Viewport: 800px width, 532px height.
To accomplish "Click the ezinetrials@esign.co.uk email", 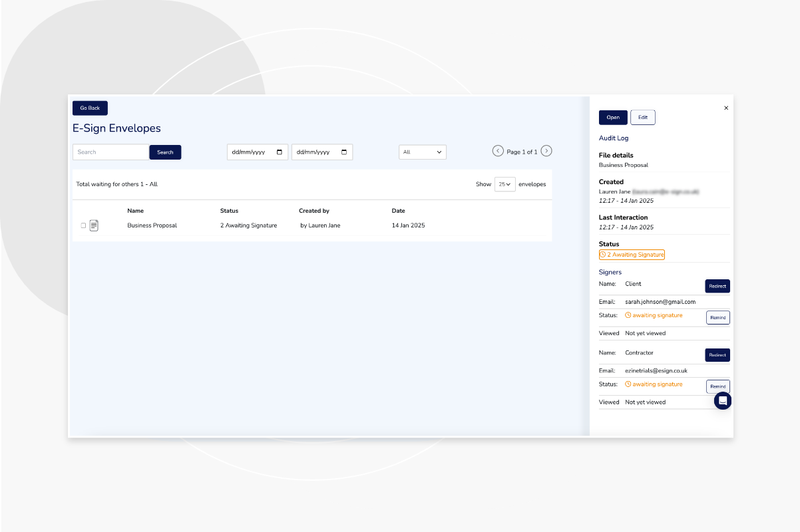I will [x=656, y=370].
